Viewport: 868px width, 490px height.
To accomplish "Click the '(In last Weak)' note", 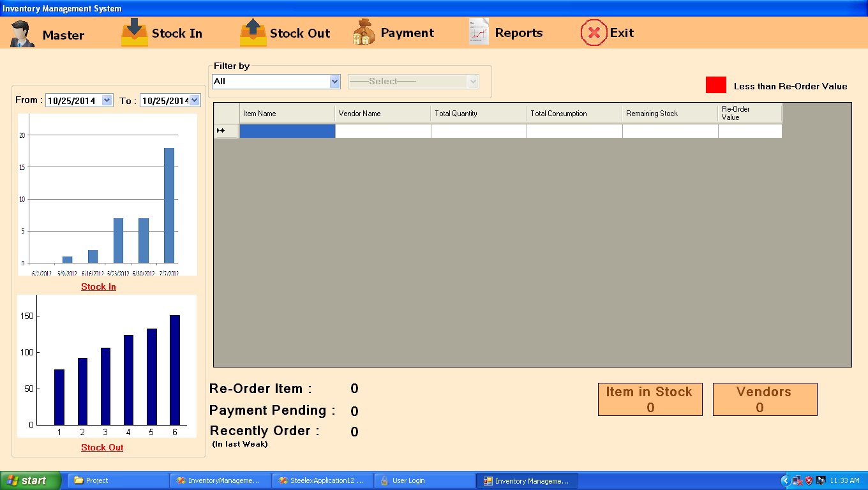I will pyautogui.click(x=240, y=444).
